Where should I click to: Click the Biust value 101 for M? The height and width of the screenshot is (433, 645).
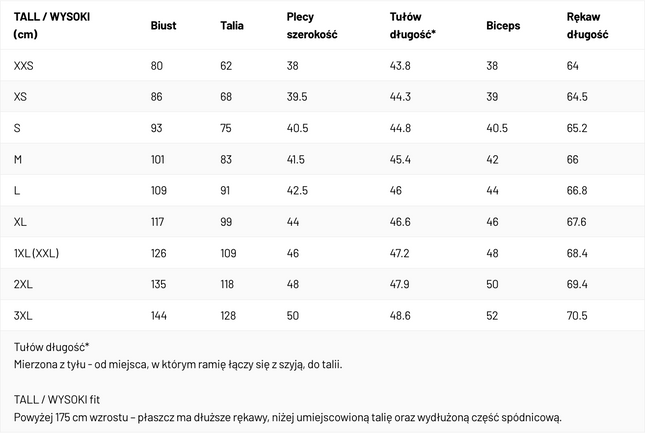pyautogui.click(x=158, y=159)
